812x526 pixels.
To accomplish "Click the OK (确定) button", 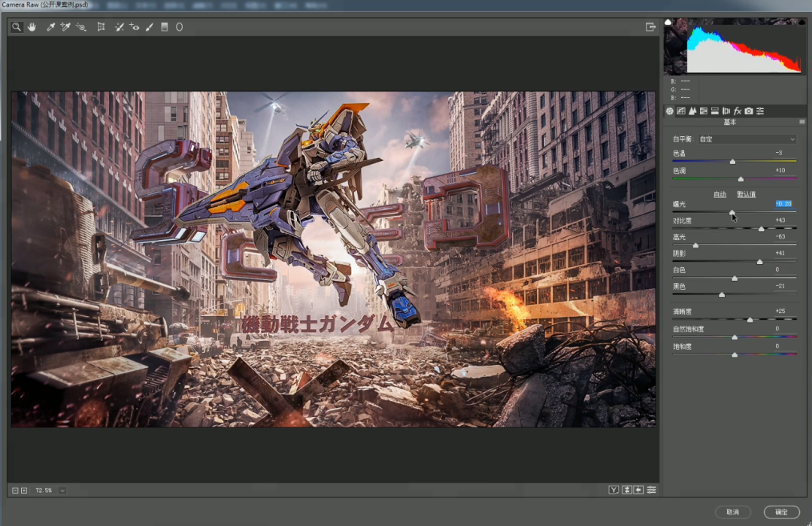I will pyautogui.click(x=781, y=512).
